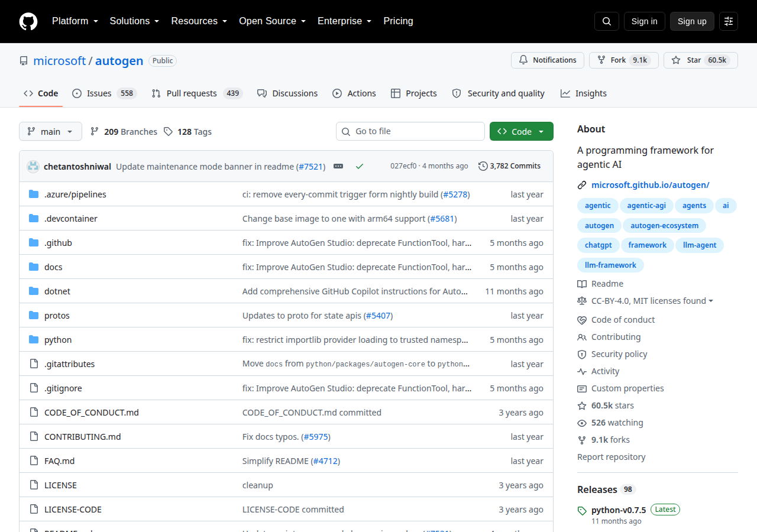Viewport: 757px width, 532px height.
Task: Open the appearance settings sliders icon
Action: point(729,21)
